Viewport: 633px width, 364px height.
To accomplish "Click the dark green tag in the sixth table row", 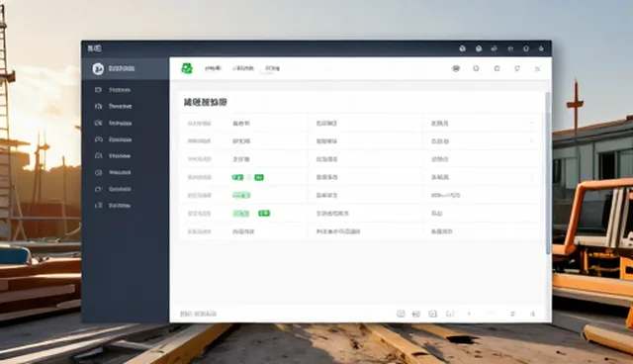I will point(264,213).
